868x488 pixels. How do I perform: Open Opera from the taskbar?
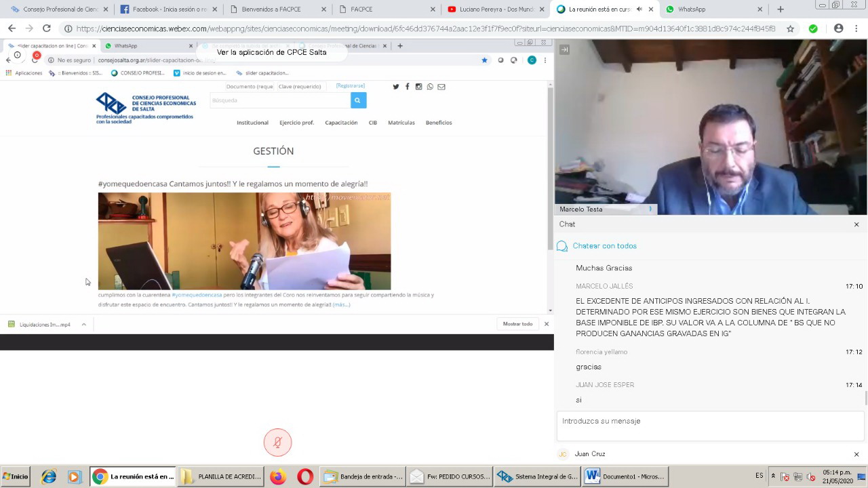305,476
